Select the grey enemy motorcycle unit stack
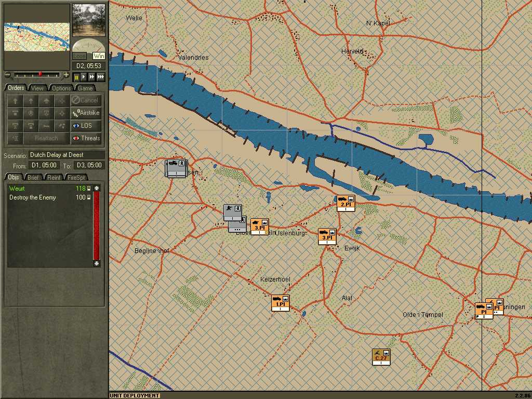This screenshot has width=532, height=399. point(176,168)
